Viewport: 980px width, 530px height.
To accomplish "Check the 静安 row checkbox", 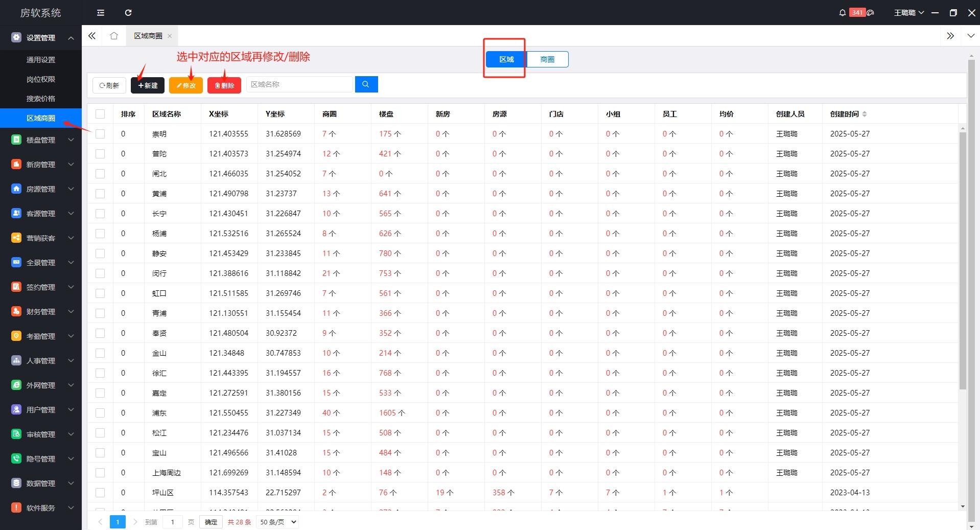I will click(x=100, y=254).
